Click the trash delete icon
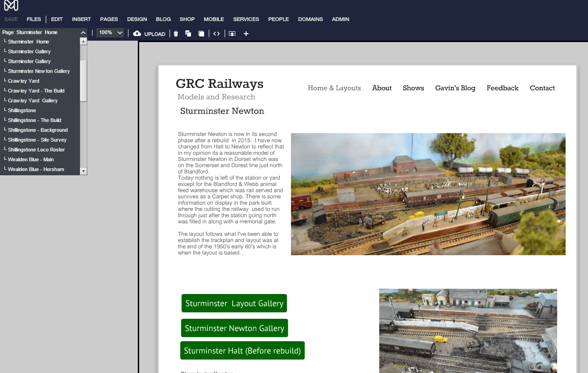Image resolution: width=588 pixels, height=373 pixels. tap(176, 34)
